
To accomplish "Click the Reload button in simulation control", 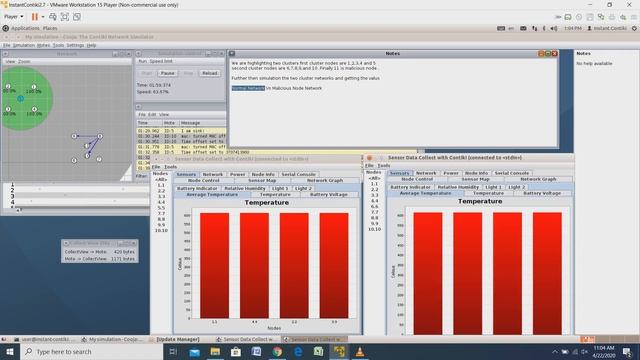I will (209, 73).
